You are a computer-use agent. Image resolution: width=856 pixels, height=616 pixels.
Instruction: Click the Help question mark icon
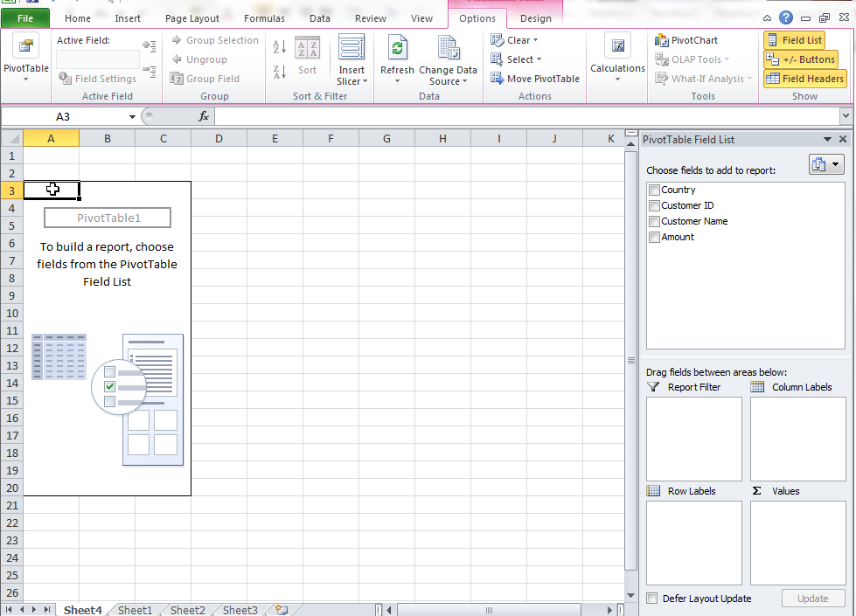785,17
